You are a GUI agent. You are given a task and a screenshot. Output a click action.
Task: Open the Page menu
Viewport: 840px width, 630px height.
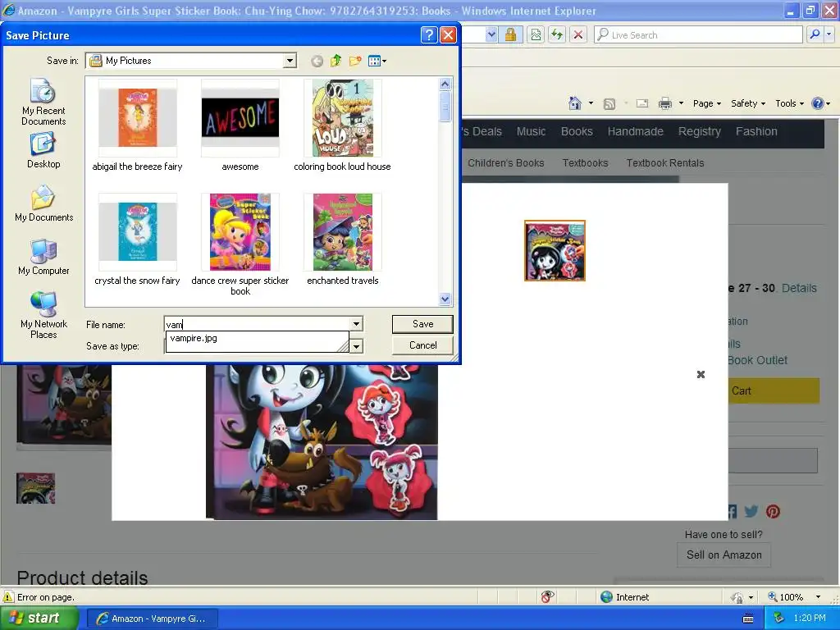click(x=706, y=103)
